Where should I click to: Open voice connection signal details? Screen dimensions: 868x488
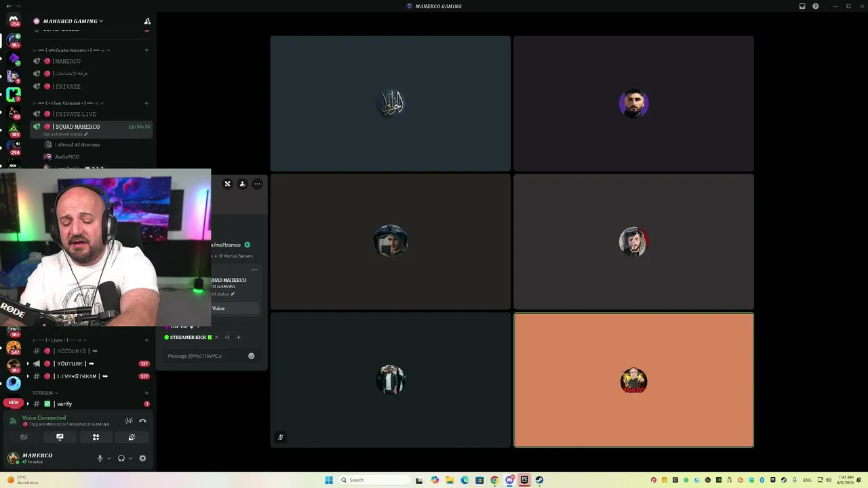pyautogui.click(x=12, y=421)
